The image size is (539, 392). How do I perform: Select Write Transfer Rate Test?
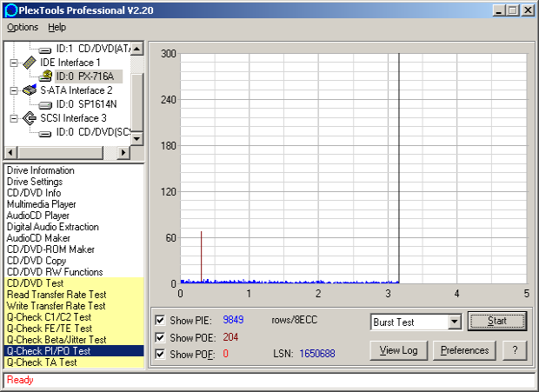click(74, 306)
